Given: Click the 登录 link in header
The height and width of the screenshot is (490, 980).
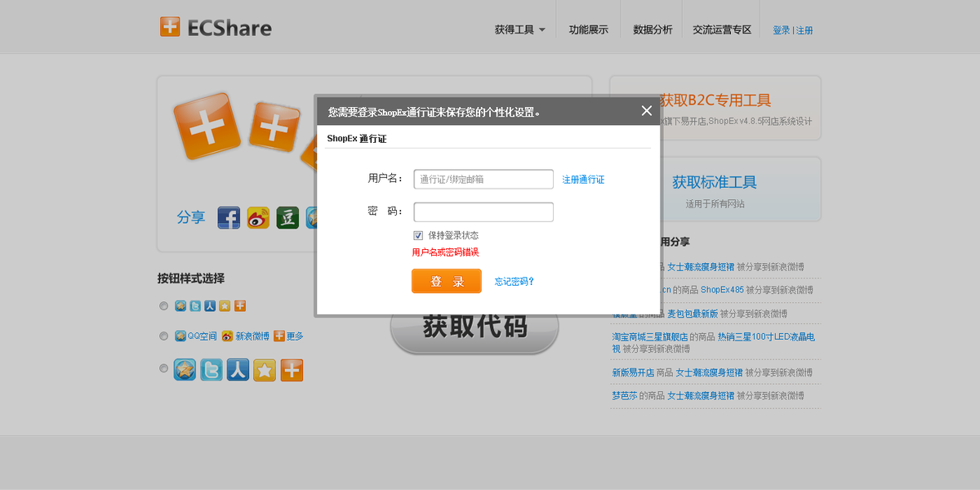Looking at the screenshot, I should click(x=782, y=30).
